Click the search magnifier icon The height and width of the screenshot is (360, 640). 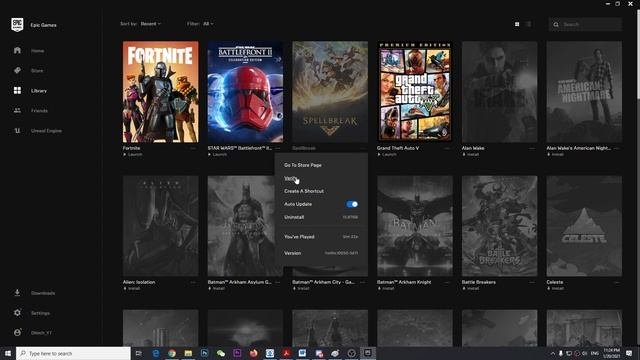(x=556, y=24)
